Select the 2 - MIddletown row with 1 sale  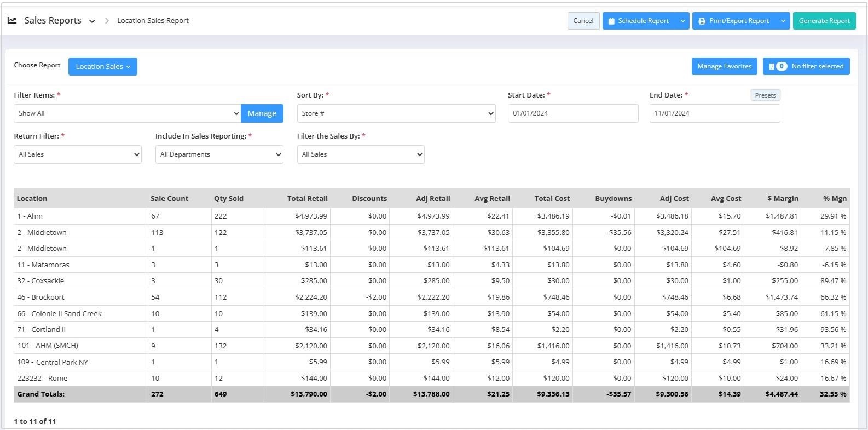(431, 248)
